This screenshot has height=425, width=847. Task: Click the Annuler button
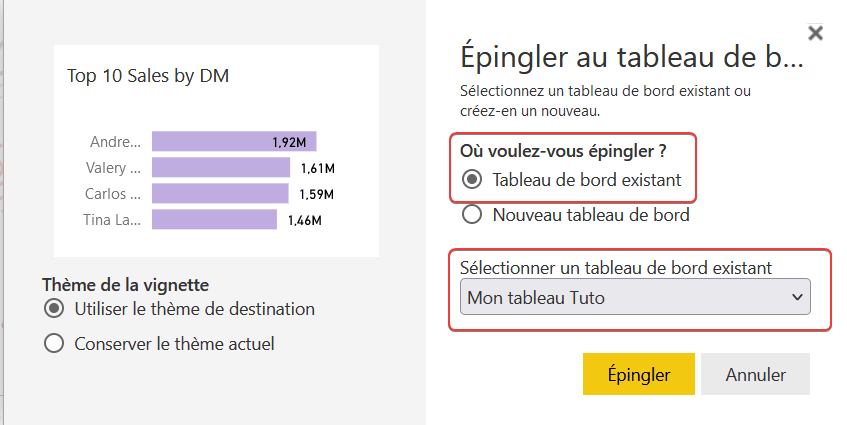(755, 374)
